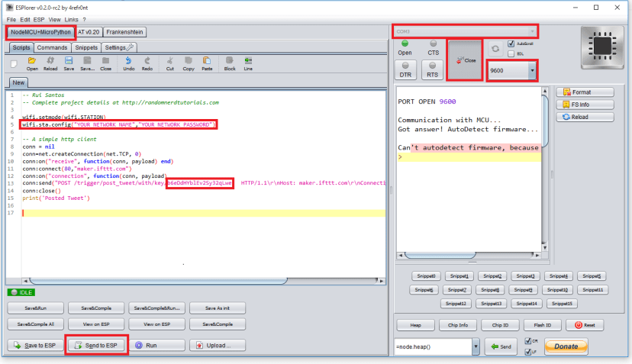The height and width of the screenshot is (364, 632).
Task: Click the Close file toolbar icon
Action: [x=105, y=63]
